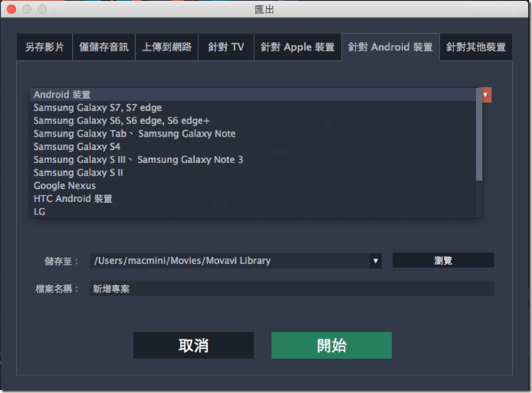The image size is (532, 393).
Task: Select Samsung Galaxy S7, S7 edge
Action: [x=253, y=108]
